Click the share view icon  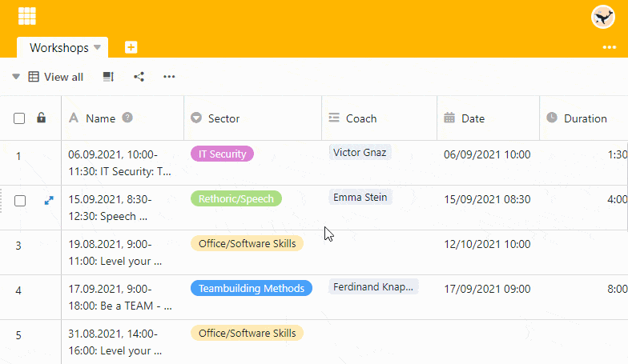pos(139,77)
